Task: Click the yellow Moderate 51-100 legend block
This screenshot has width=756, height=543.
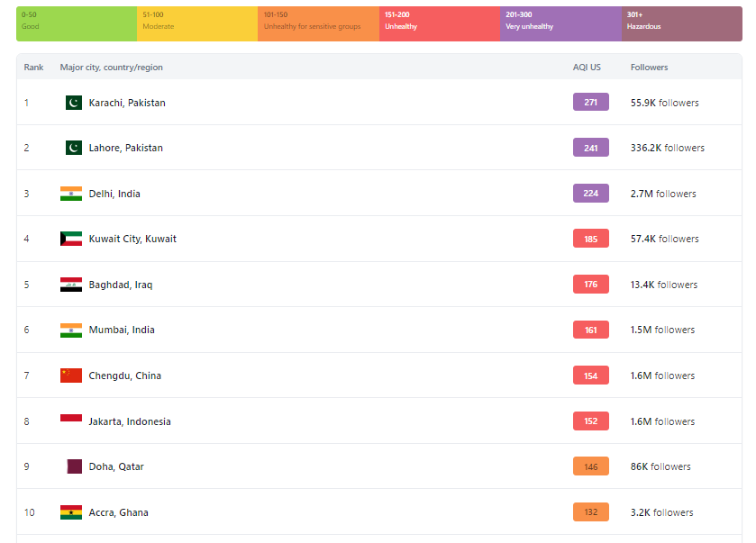Action: 197,23
